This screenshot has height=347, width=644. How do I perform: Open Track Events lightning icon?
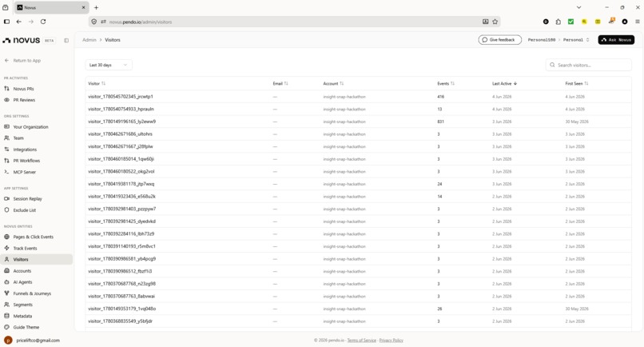coord(6,248)
